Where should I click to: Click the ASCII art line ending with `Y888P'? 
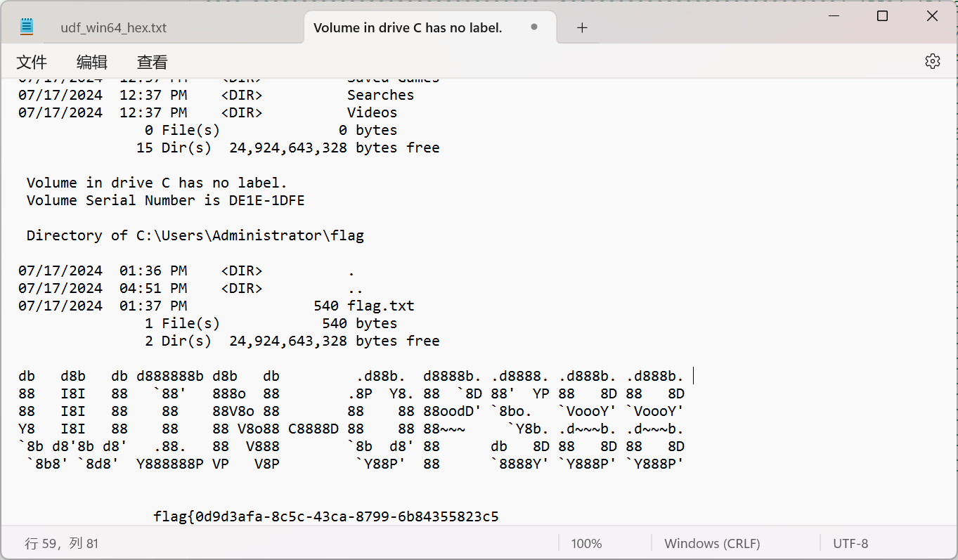356,464
